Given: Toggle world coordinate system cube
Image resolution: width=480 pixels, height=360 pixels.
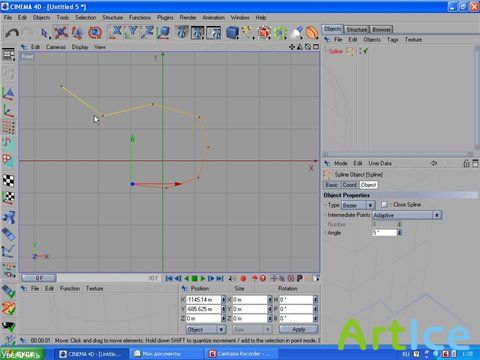Looking at the screenshot, I should click(x=164, y=32).
